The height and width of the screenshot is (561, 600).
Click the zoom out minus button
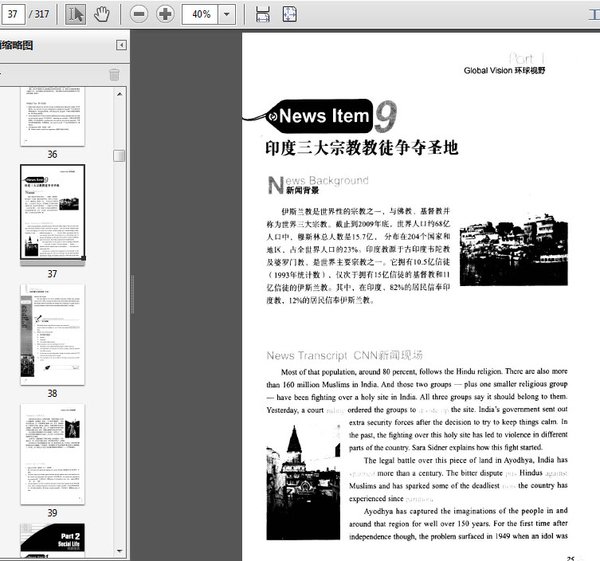pos(139,14)
